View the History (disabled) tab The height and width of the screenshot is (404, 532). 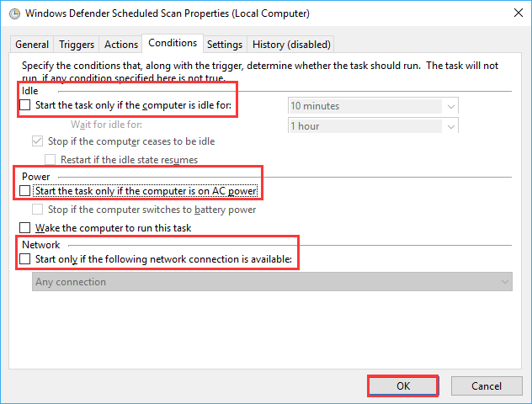click(x=291, y=45)
